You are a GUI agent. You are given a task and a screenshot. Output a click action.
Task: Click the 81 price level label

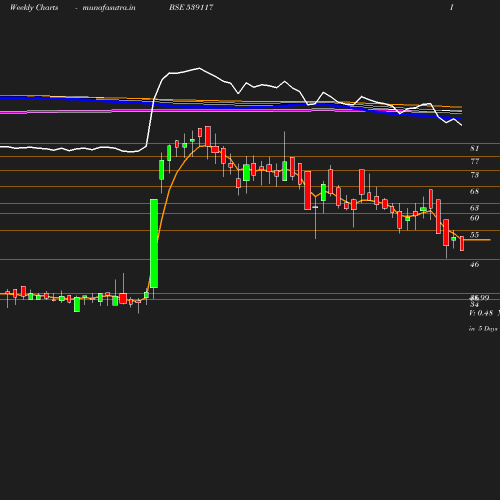coord(475,148)
